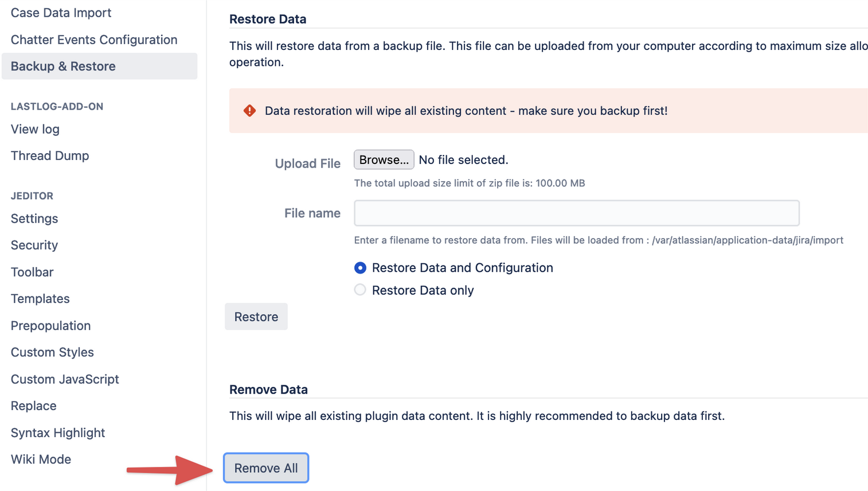Screen dimensions: 868x491
Task: Click the Restore button
Action: (x=256, y=317)
